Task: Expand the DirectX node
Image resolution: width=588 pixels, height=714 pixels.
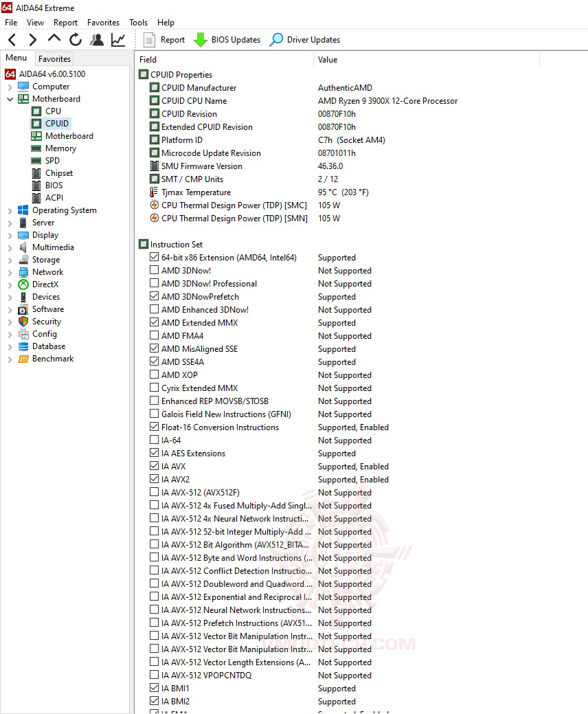Action: 10,285
